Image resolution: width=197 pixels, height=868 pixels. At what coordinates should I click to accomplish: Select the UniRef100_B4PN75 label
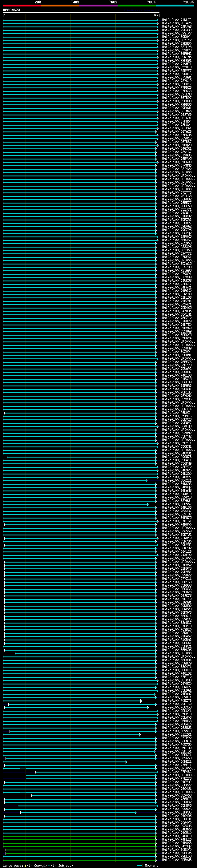tap(177, 518)
